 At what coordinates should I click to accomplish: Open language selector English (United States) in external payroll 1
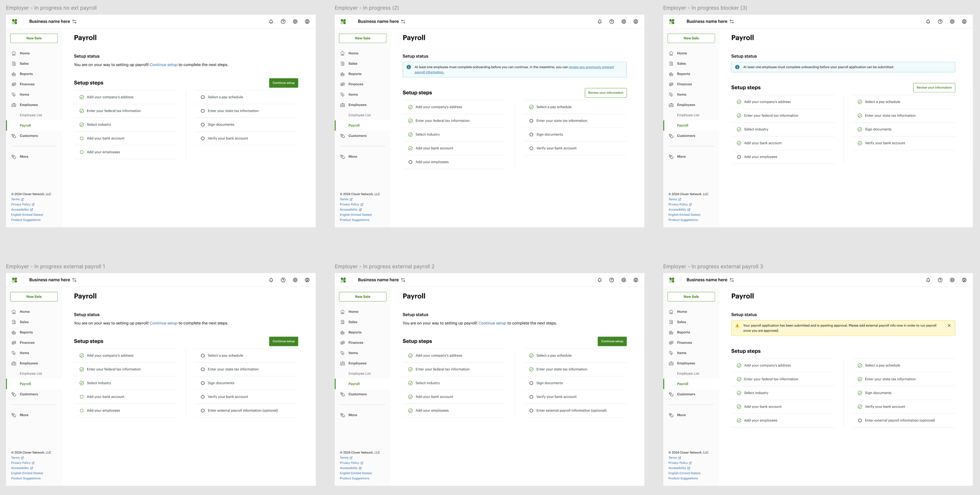tap(27, 473)
